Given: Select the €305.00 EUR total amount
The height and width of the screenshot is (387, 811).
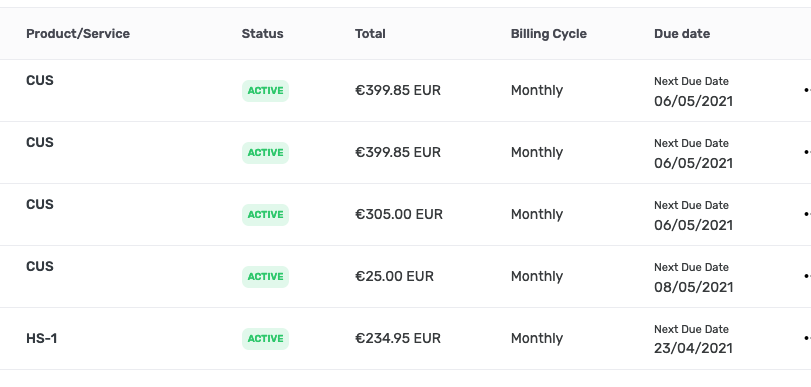Looking at the screenshot, I should tap(399, 214).
